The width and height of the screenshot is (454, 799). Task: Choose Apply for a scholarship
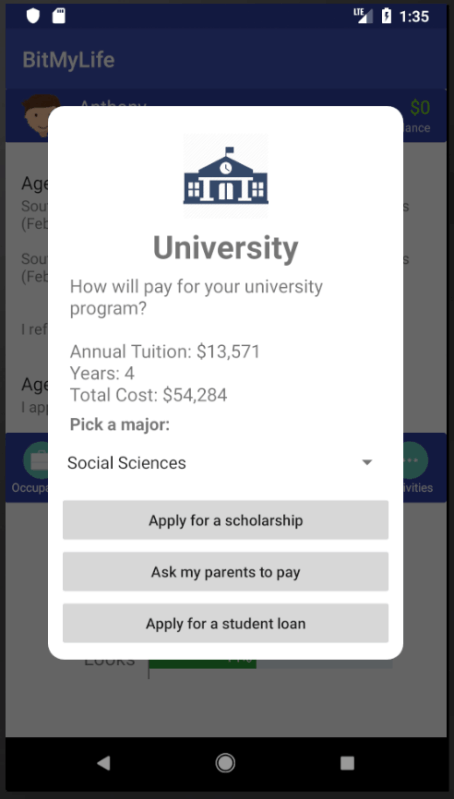(x=226, y=520)
